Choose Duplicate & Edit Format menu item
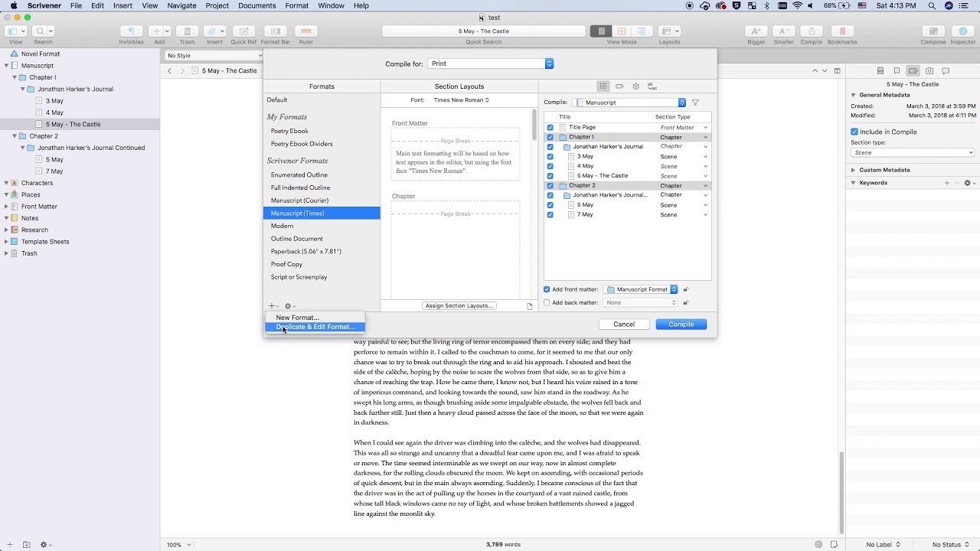The image size is (980, 551). [x=315, y=327]
